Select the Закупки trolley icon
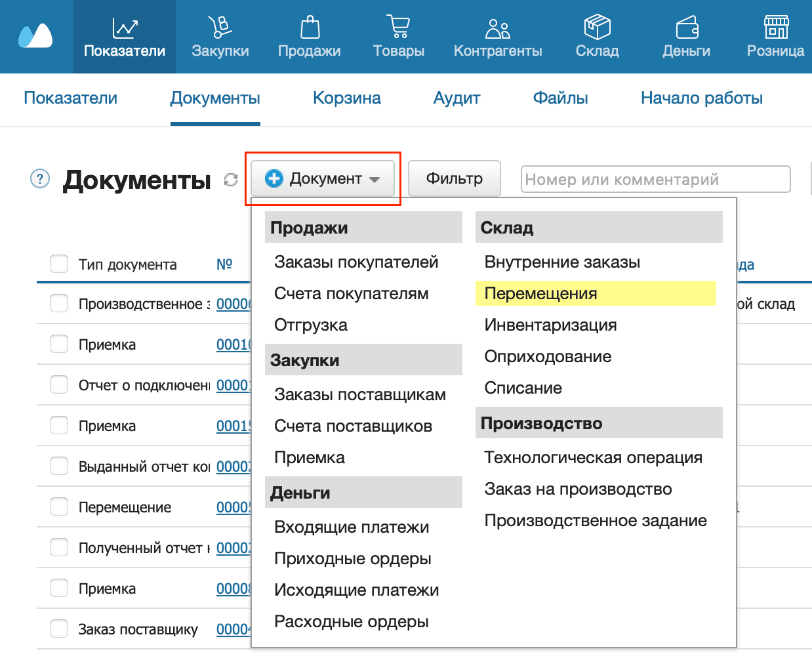This screenshot has height=660, width=812. 219,28
